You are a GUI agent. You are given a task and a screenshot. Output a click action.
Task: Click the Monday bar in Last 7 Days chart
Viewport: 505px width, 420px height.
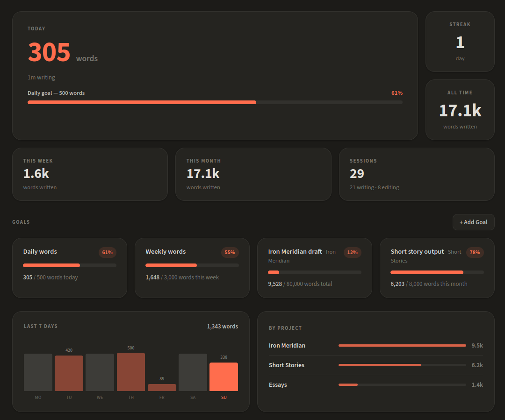38,372
